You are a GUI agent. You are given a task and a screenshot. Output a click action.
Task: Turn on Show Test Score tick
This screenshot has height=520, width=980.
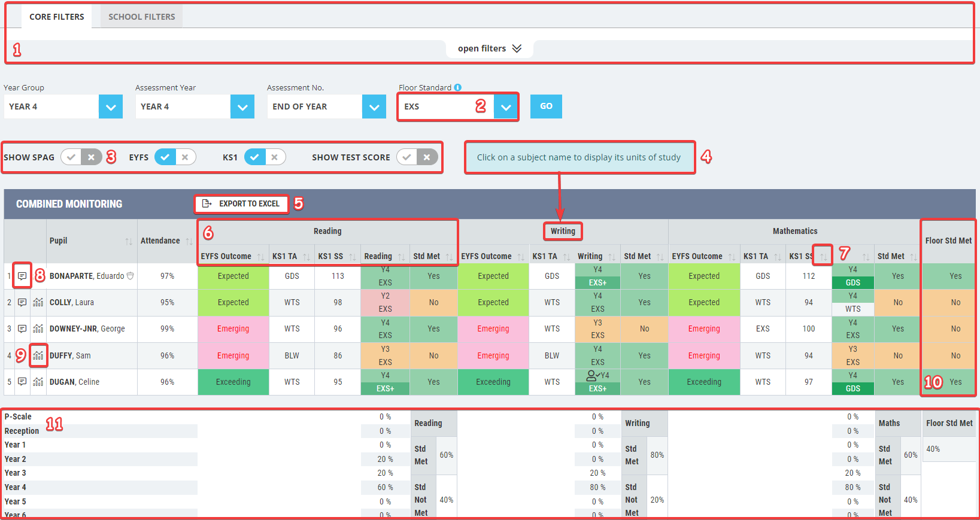(x=407, y=157)
